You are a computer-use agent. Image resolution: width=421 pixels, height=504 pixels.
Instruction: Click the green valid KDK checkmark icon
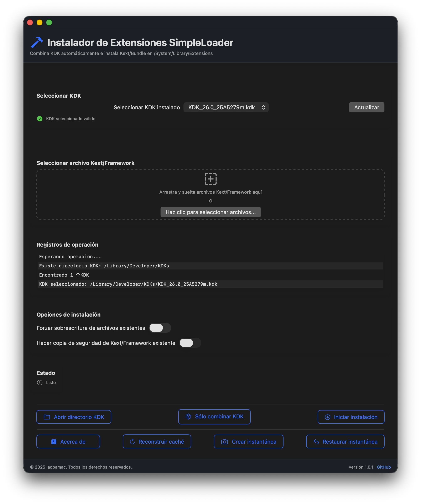[40, 119]
